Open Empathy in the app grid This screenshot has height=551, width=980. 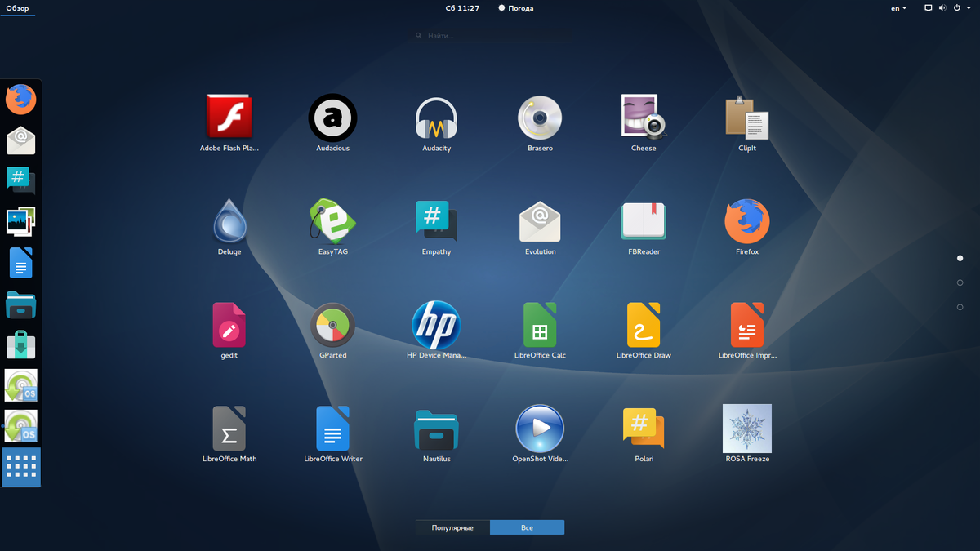coord(436,221)
